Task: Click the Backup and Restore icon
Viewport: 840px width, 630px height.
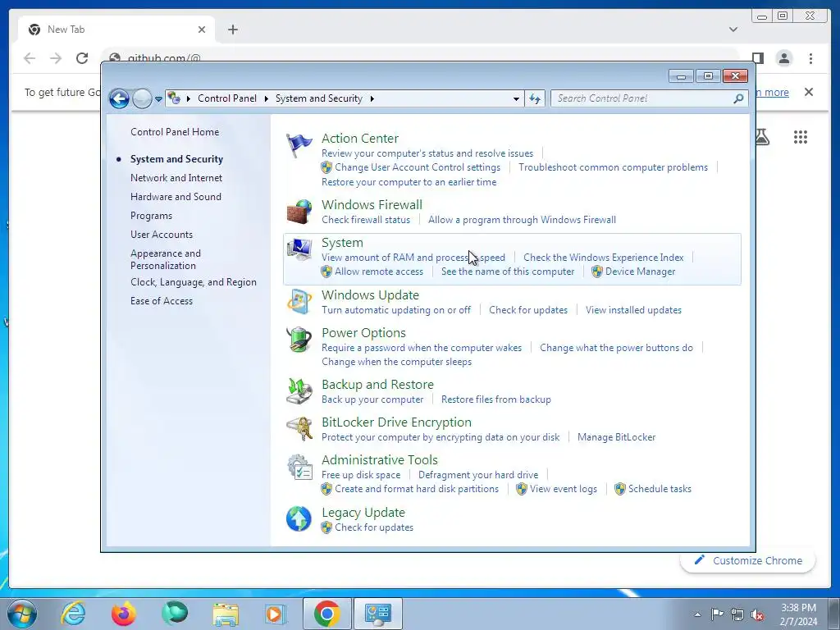Action: pos(299,391)
